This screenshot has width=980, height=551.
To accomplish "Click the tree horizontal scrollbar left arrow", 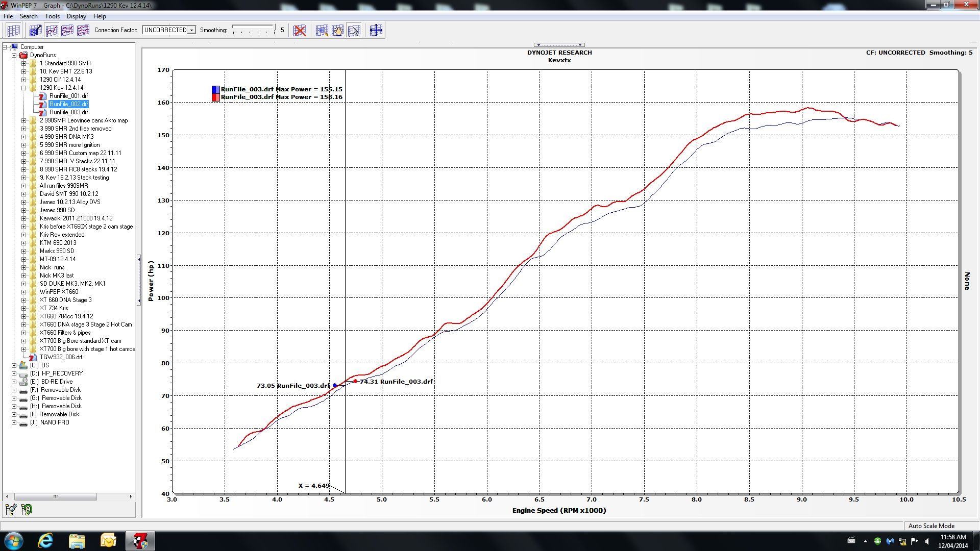I will click(7, 496).
